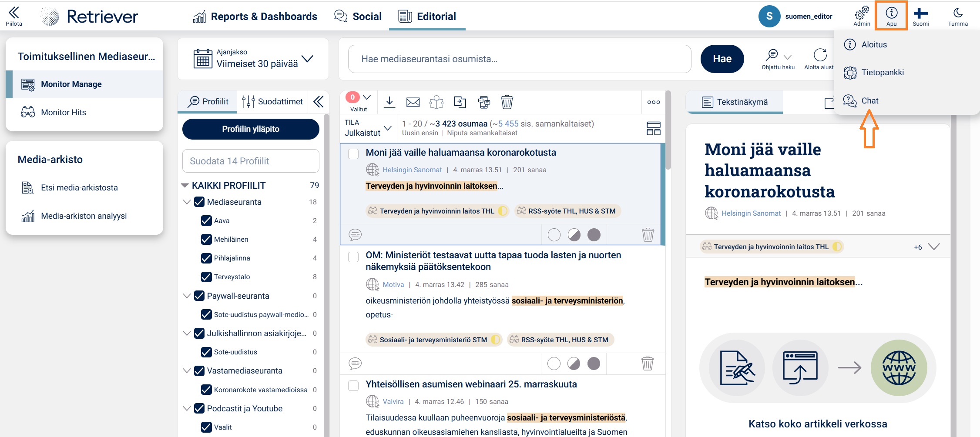The height and width of the screenshot is (437, 980).
Task: Switch to the Suodattimet tab
Action: [272, 102]
